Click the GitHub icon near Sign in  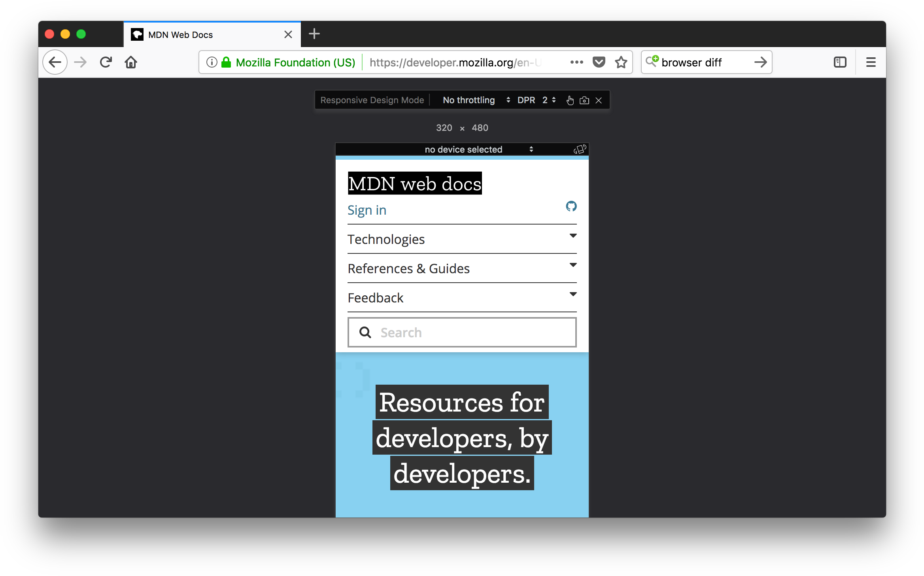[x=571, y=206]
